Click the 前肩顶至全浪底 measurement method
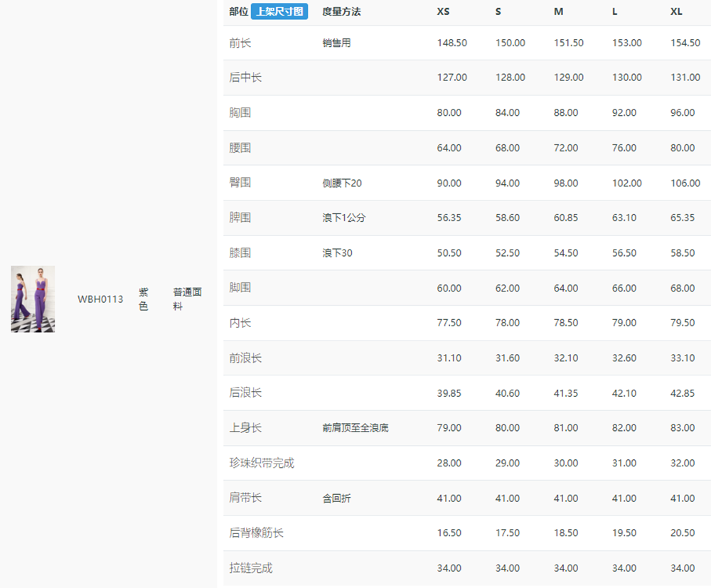The height and width of the screenshot is (588, 711). pos(355,428)
